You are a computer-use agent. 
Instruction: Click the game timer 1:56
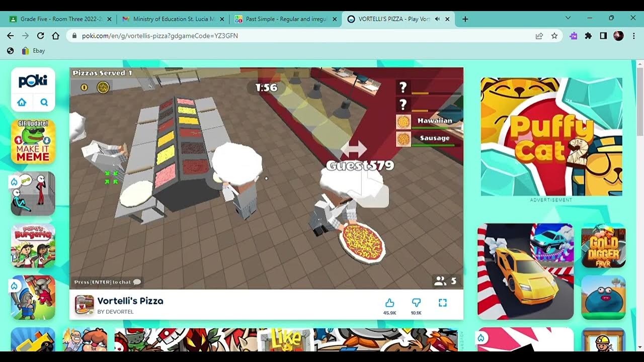click(266, 88)
